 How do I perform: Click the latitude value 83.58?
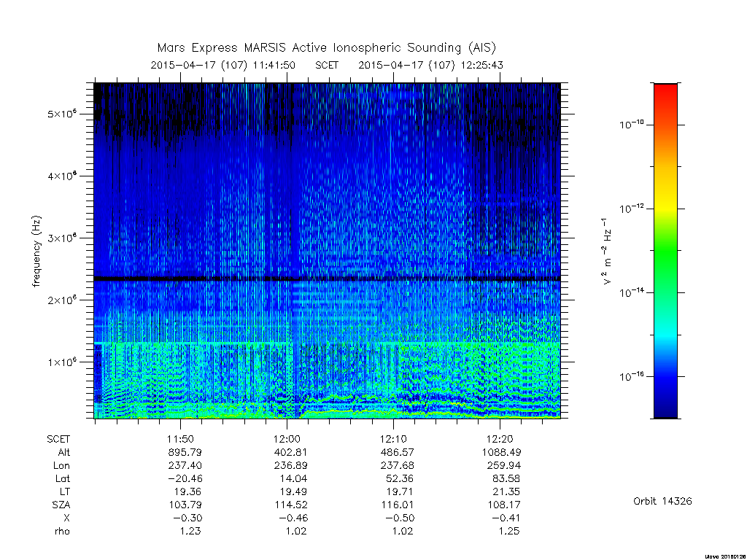(506, 478)
